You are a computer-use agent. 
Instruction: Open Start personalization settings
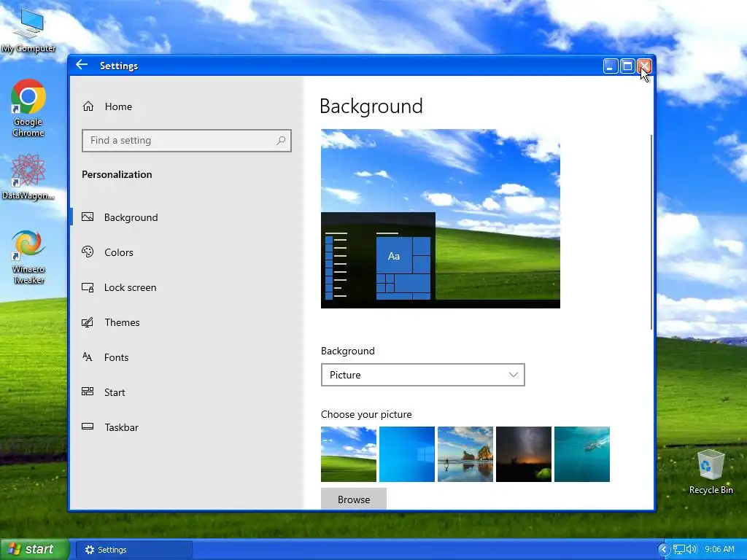coord(186,392)
